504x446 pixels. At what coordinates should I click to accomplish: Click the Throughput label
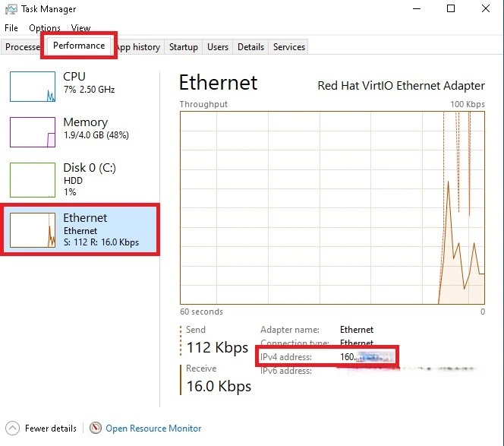(203, 104)
